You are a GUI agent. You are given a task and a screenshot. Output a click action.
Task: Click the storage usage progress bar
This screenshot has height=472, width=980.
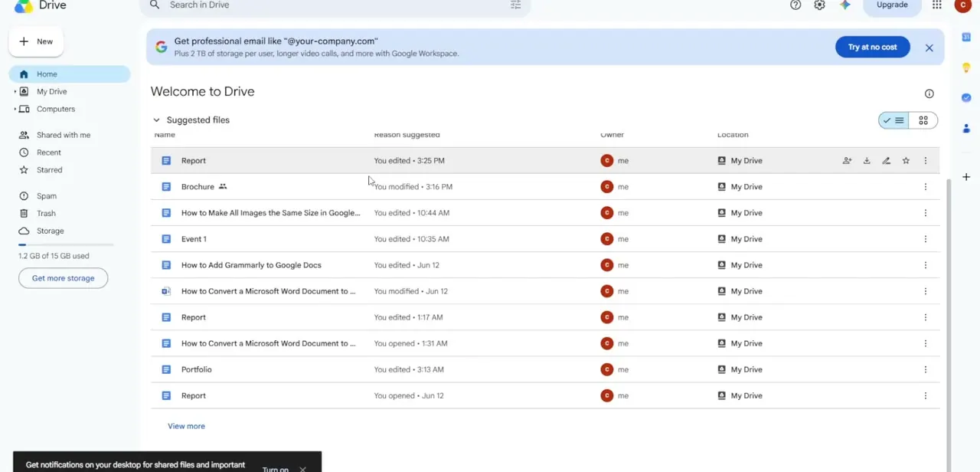pos(66,244)
